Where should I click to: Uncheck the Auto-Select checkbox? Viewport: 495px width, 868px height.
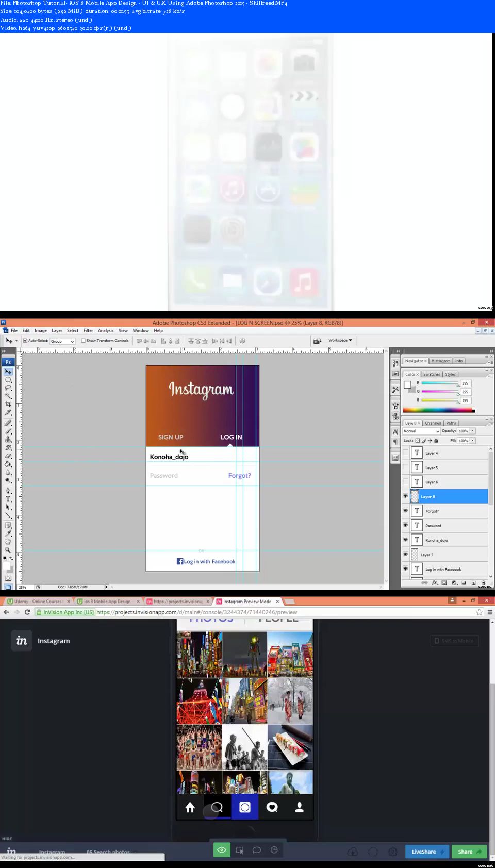tap(25, 341)
